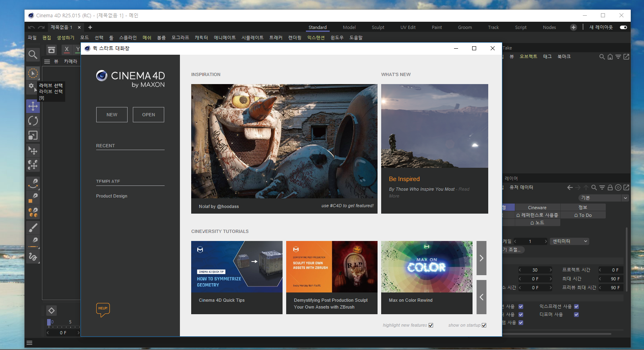Click the spline sketch squiggle tool icon
Image resolution: width=644 pixels, height=350 pixels.
[33, 256]
